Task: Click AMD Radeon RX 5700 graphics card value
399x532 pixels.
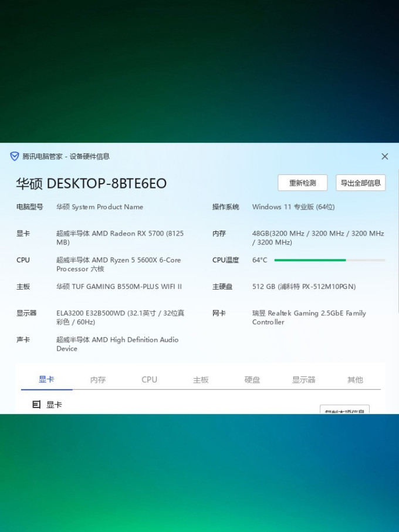Action: pos(120,238)
